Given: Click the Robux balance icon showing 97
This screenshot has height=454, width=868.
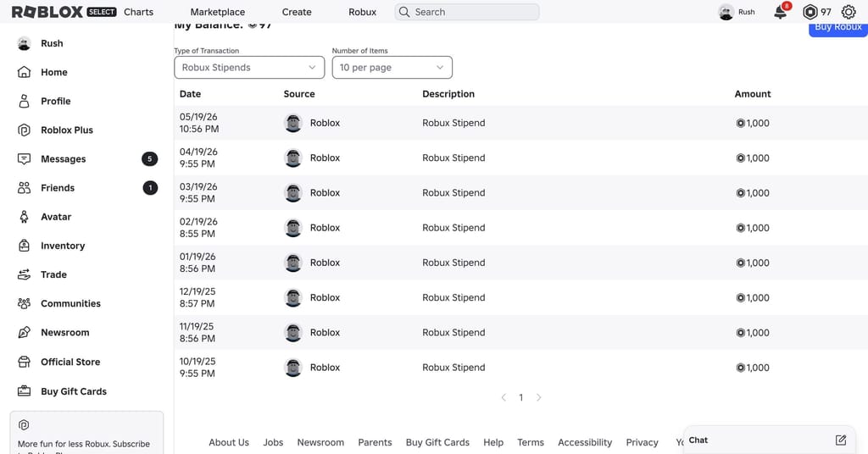Looking at the screenshot, I should 810,12.
